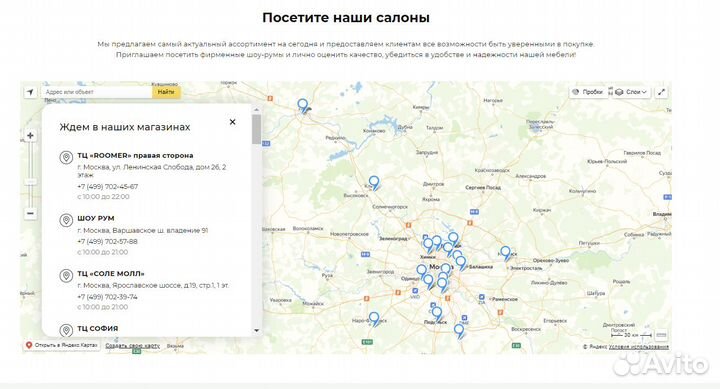
Task: Click 'Открыть в Яндекс Картах' button
Action: point(62,345)
